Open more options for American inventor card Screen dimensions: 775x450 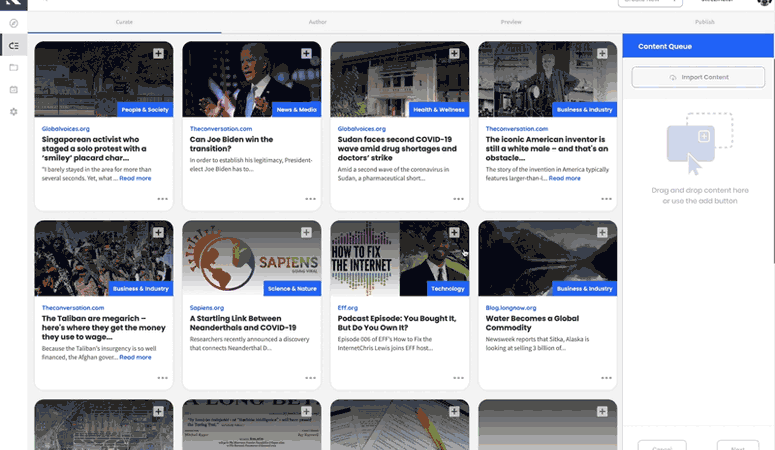click(x=606, y=199)
